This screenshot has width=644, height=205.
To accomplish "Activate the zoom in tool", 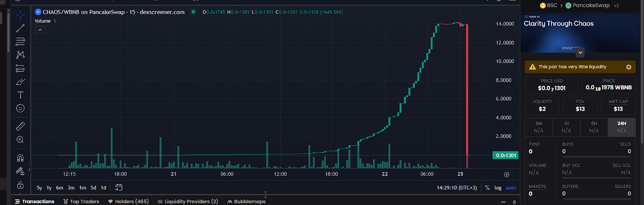I will tap(21, 140).
